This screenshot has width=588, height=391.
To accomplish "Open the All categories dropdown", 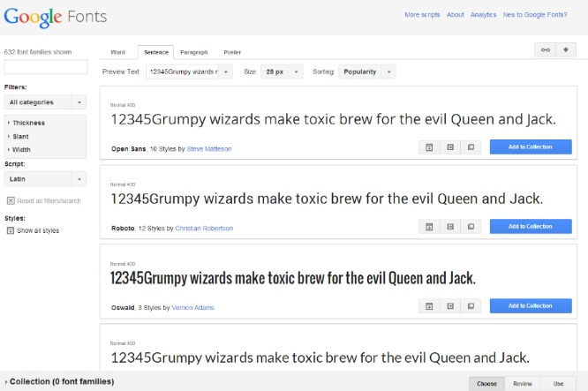I will [x=45, y=102].
